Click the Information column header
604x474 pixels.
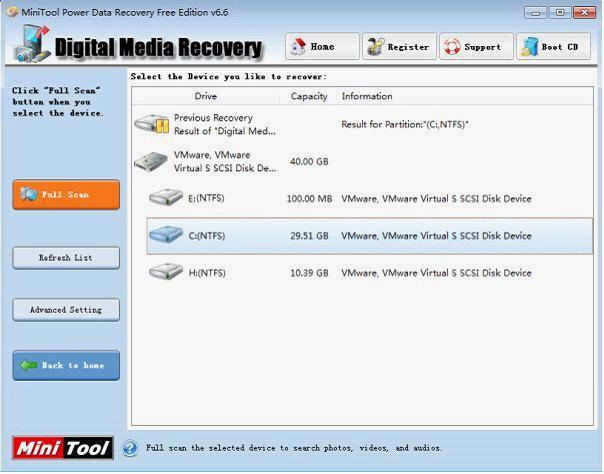(x=367, y=96)
